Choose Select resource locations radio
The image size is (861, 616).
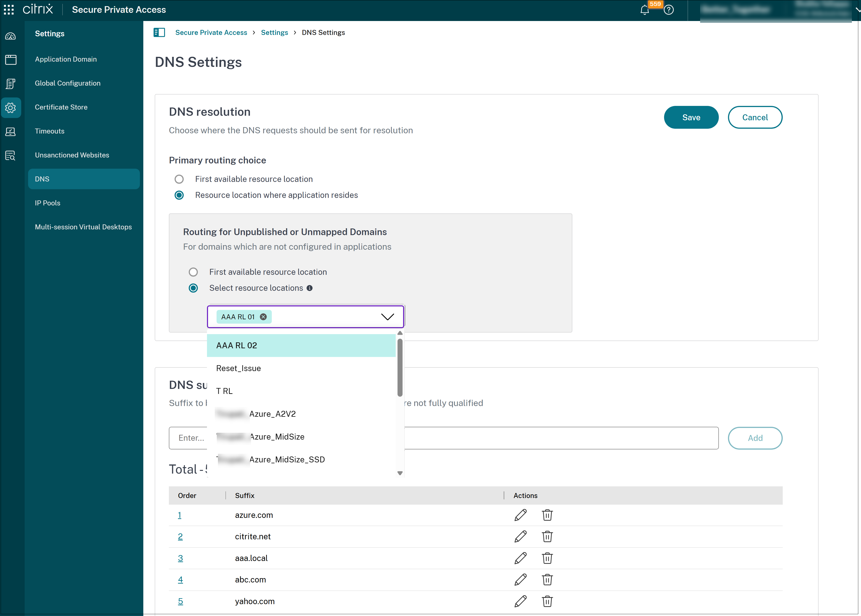[193, 288]
